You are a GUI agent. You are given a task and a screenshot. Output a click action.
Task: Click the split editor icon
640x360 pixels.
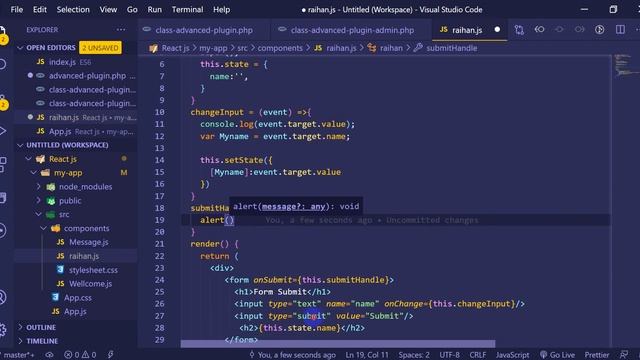pos(620,29)
